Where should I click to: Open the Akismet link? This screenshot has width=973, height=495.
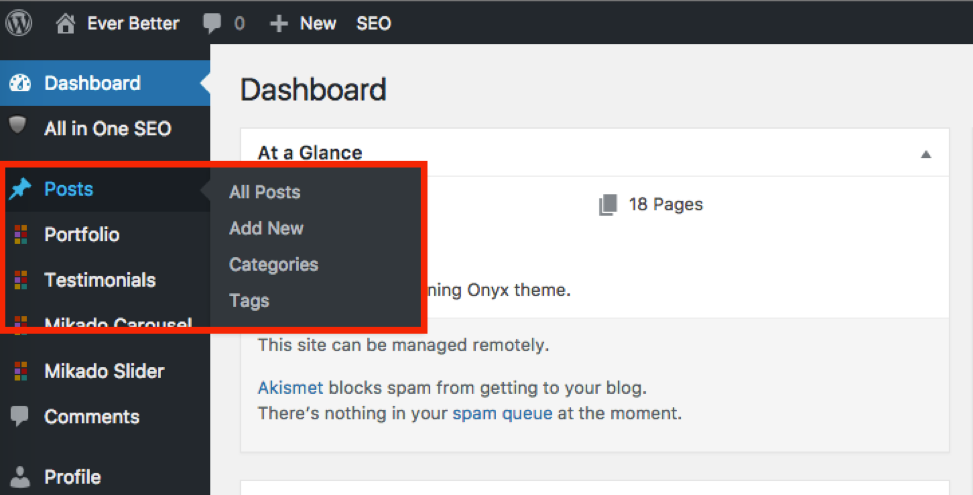pyautogui.click(x=290, y=388)
